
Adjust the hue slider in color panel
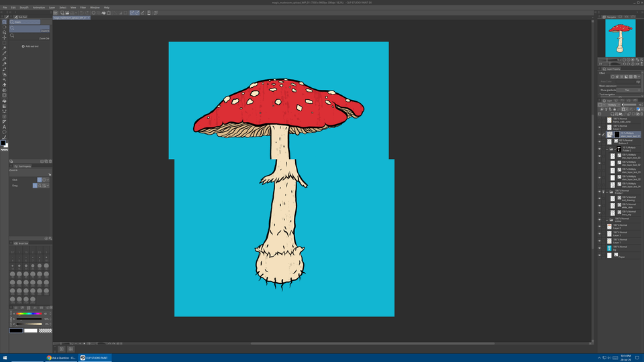click(x=29, y=314)
